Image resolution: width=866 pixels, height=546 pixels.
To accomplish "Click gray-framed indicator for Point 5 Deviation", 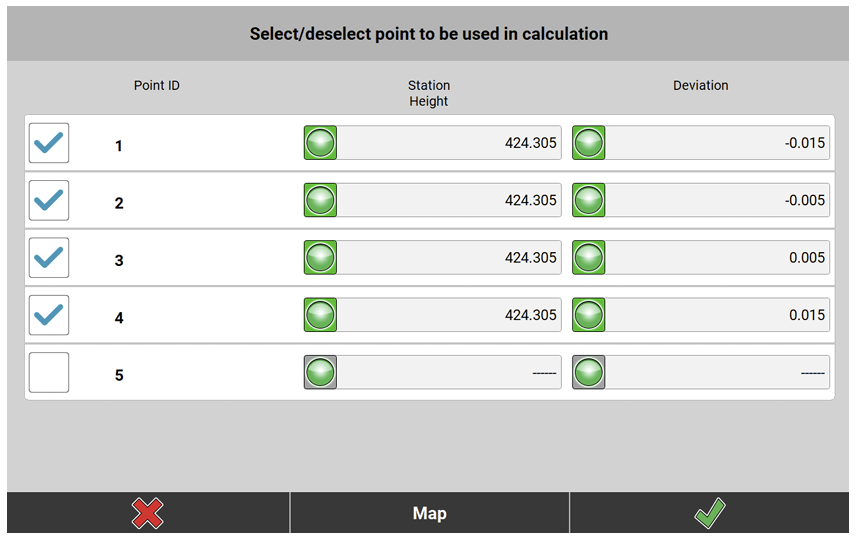I will [x=588, y=372].
